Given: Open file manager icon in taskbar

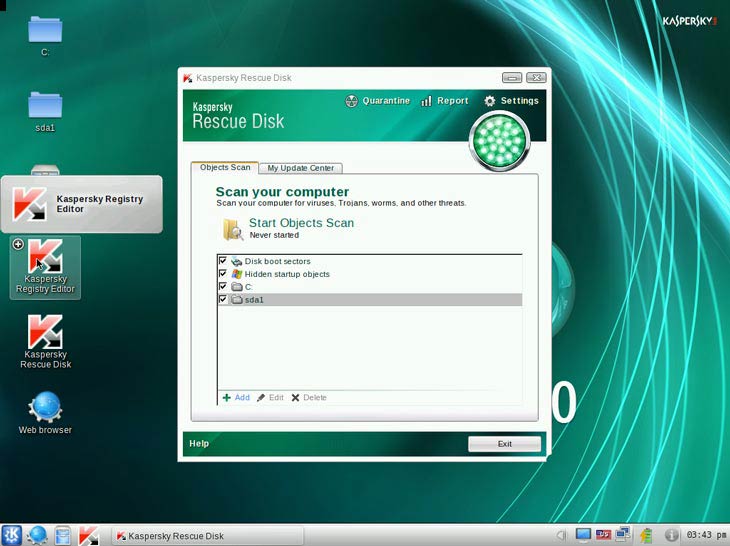Looking at the screenshot, I should tap(62, 535).
